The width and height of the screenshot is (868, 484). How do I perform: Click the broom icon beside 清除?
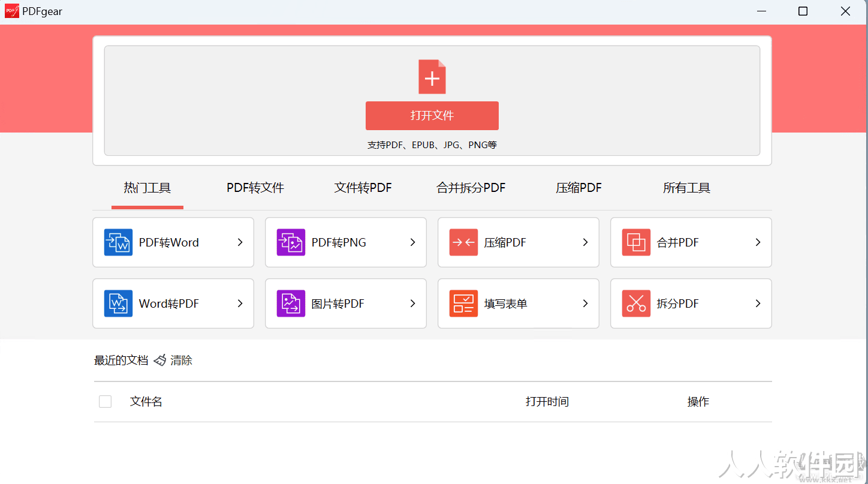(160, 360)
